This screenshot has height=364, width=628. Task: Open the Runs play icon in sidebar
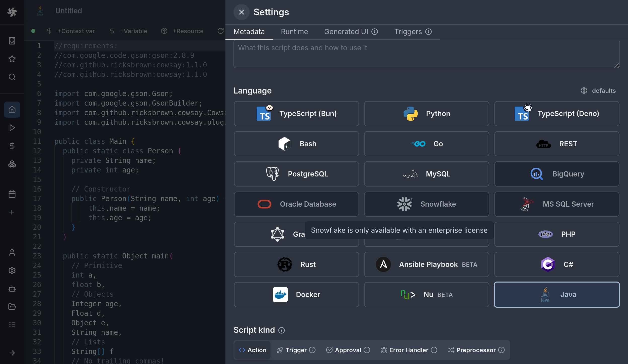12,128
